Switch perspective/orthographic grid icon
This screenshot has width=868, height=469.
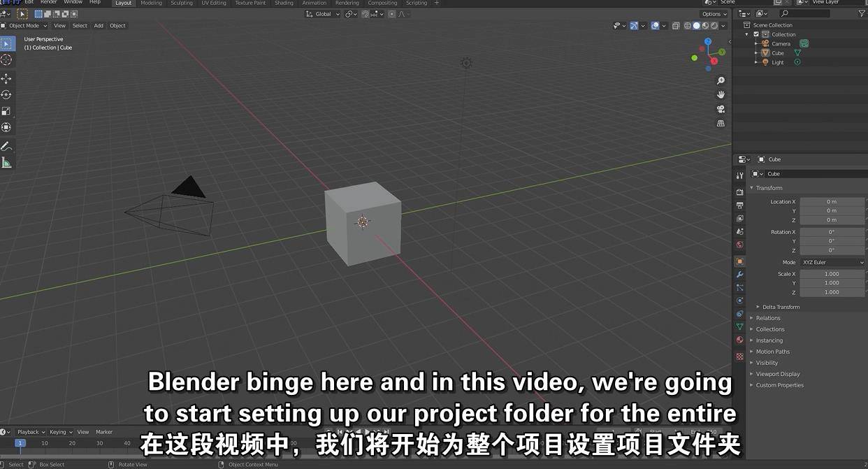pyautogui.click(x=721, y=124)
